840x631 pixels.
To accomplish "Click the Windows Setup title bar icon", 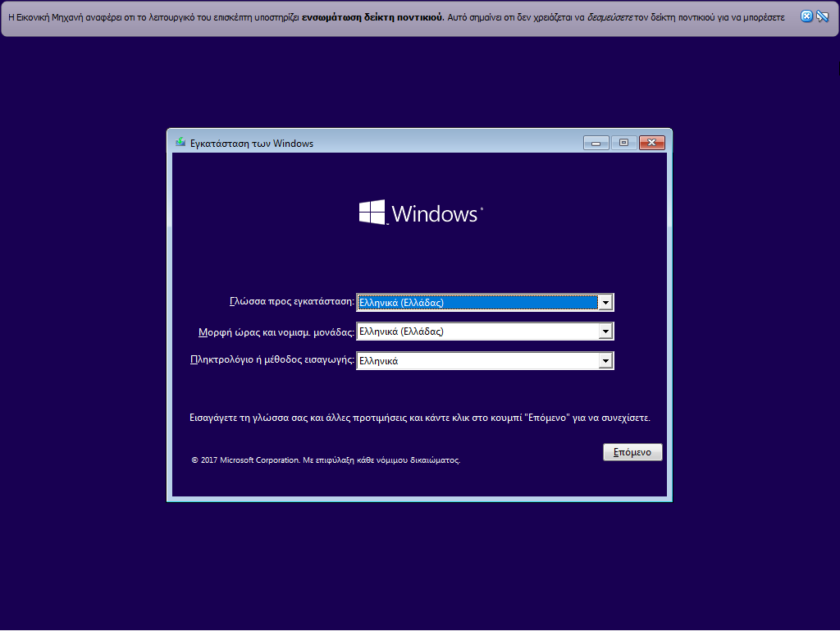I will (180, 143).
